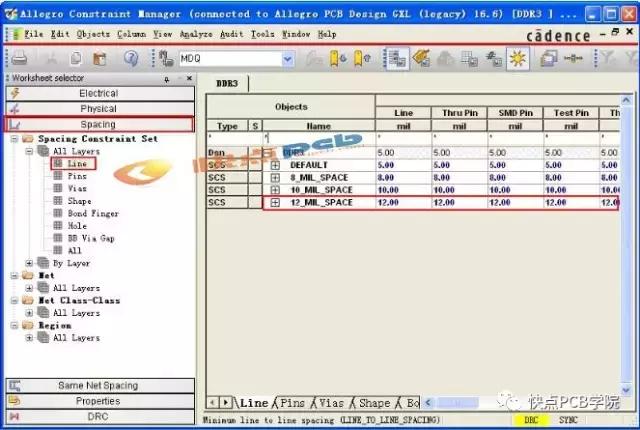The image size is (640, 430).
Task: Click the greyed filter funnel icon
Action: tap(608, 58)
